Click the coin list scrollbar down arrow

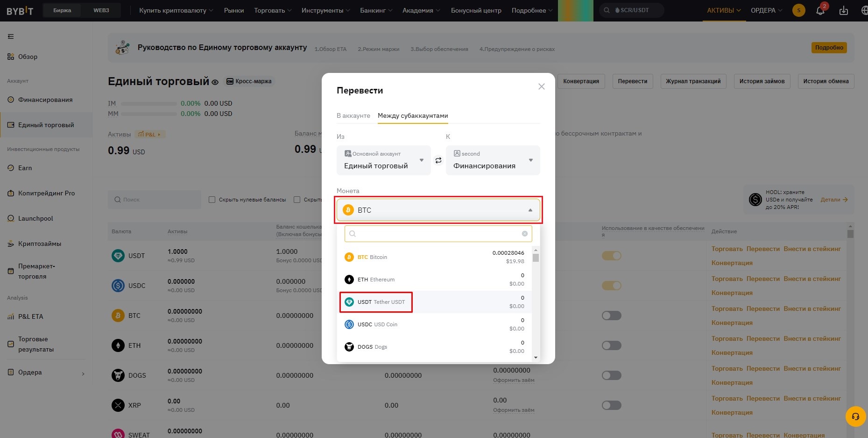point(536,358)
